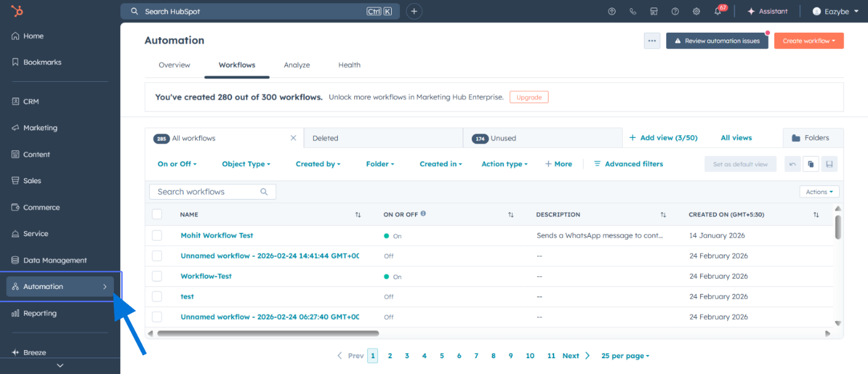Open the settings gear icon
Screen dimensions: 868x374
tap(696, 11)
